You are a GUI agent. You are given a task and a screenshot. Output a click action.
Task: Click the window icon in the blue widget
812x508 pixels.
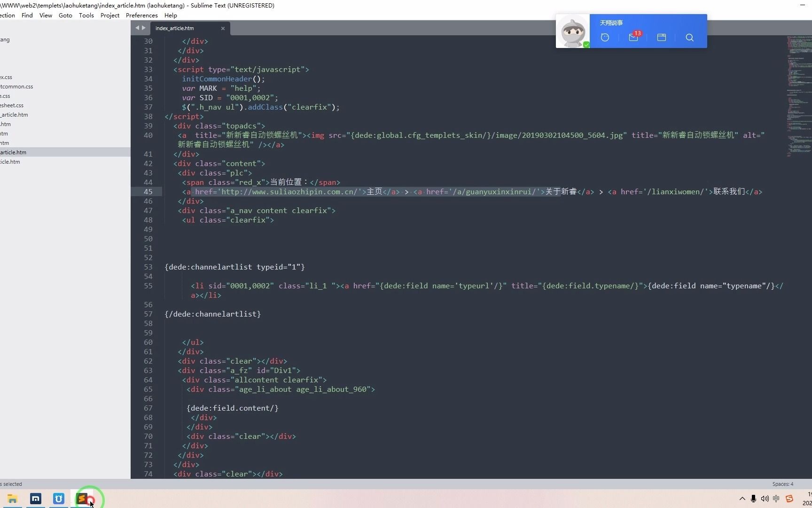point(662,37)
